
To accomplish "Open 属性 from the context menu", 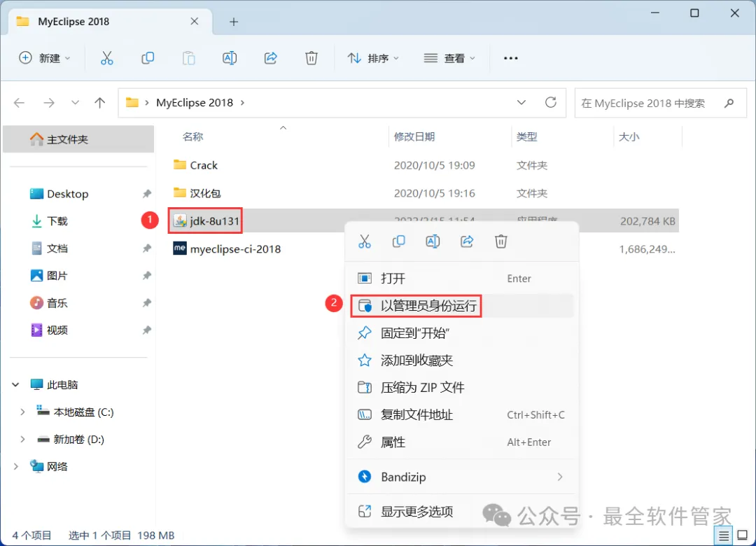I will 462,442.
